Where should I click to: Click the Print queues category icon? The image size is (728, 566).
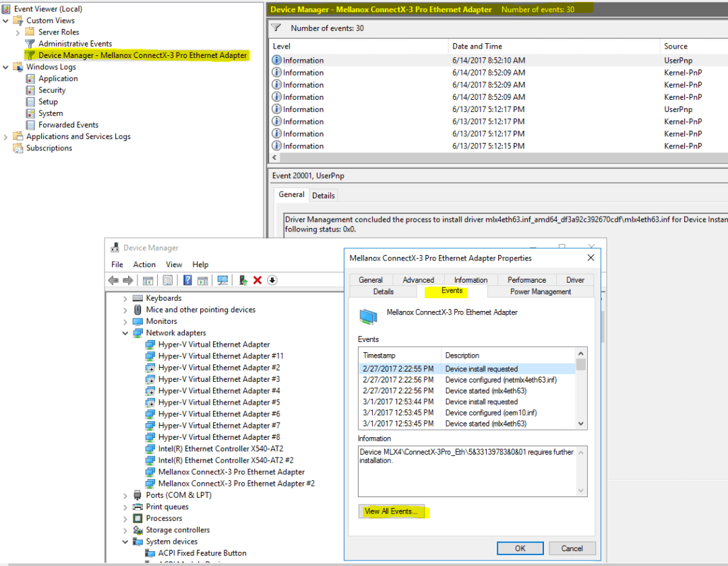coord(138,507)
